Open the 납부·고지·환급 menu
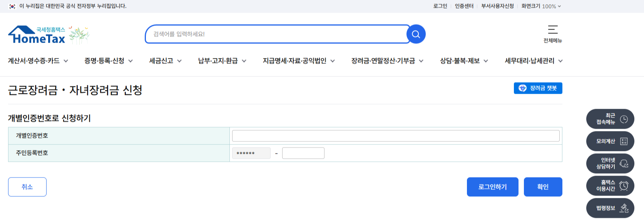Screen dimensions: 644x219 tap(218, 61)
